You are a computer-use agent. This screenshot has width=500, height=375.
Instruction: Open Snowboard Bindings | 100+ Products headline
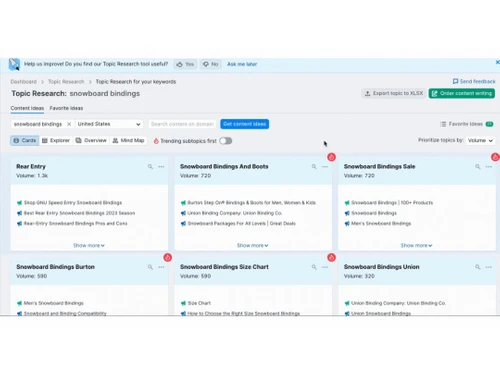pyautogui.click(x=392, y=203)
